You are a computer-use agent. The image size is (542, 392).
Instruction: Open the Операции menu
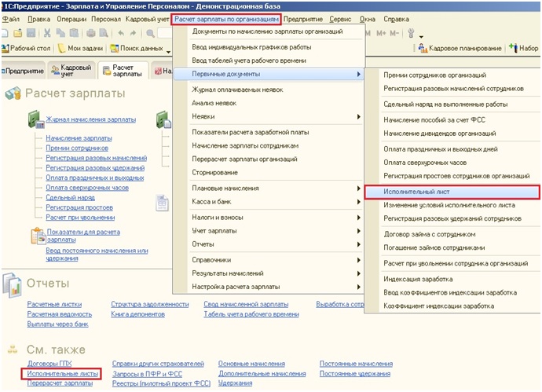click(71, 19)
